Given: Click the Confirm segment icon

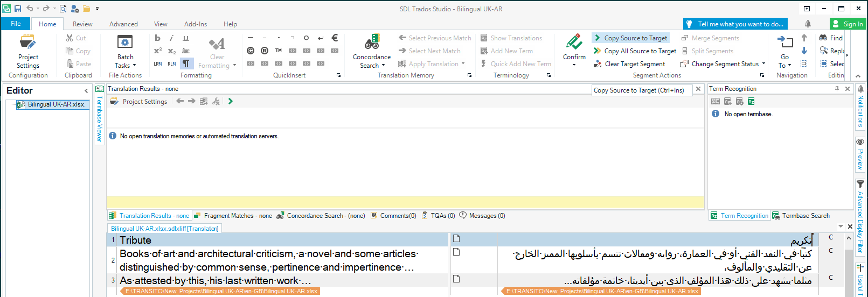Looking at the screenshot, I should (574, 42).
